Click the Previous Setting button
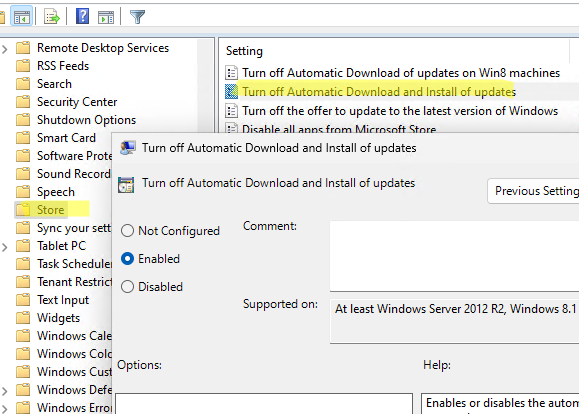The image size is (579, 414). click(x=533, y=191)
